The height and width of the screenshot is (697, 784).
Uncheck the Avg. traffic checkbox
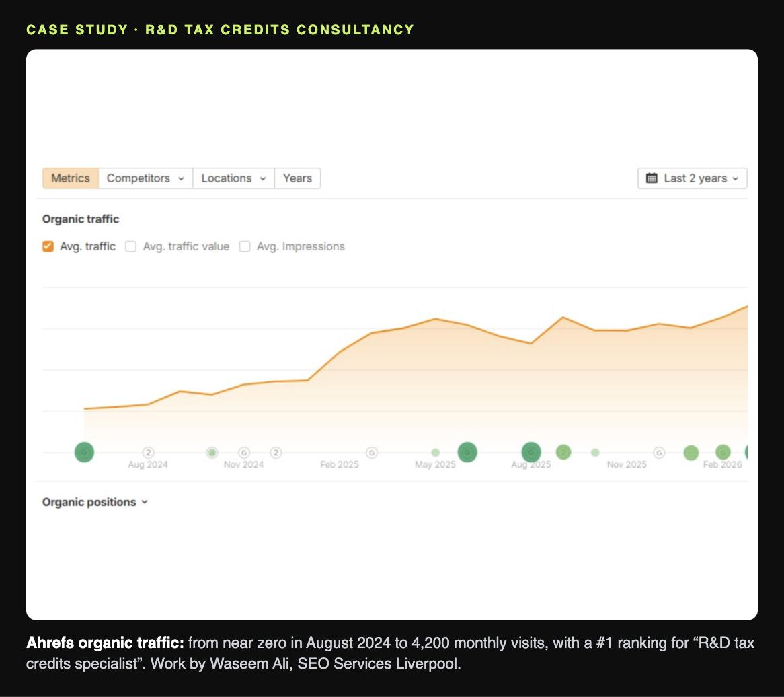pos(48,246)
